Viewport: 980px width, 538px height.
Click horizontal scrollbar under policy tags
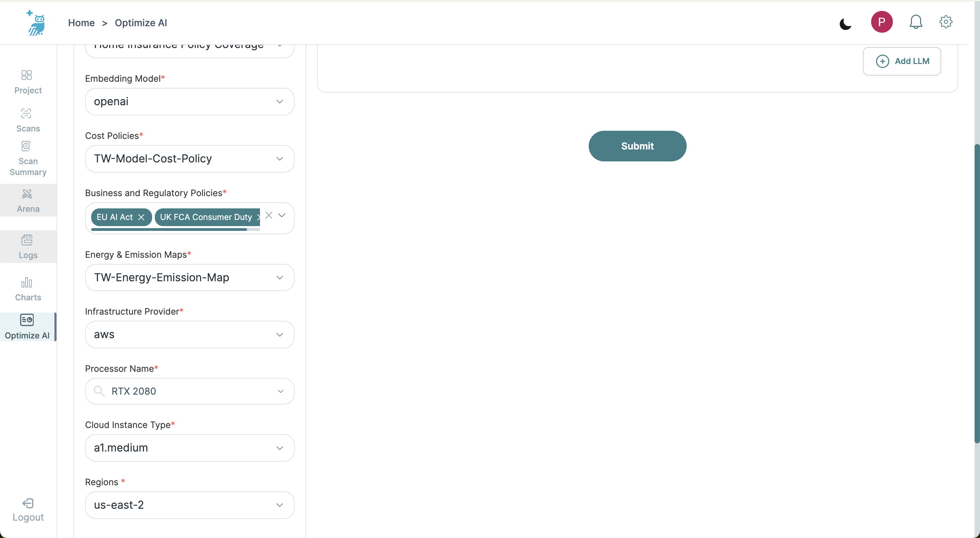[169, 230]
